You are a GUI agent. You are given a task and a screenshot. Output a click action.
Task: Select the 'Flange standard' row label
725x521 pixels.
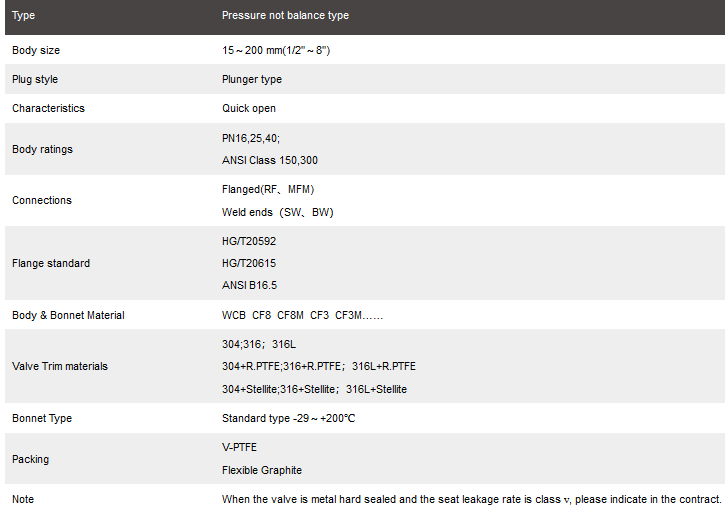(x=51, y=263)
